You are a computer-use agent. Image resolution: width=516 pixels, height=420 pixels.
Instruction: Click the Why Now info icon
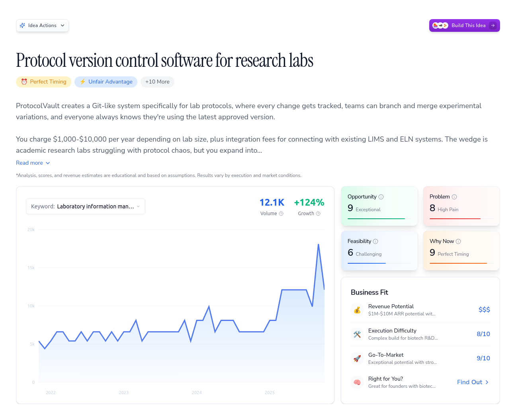(458, 241)
